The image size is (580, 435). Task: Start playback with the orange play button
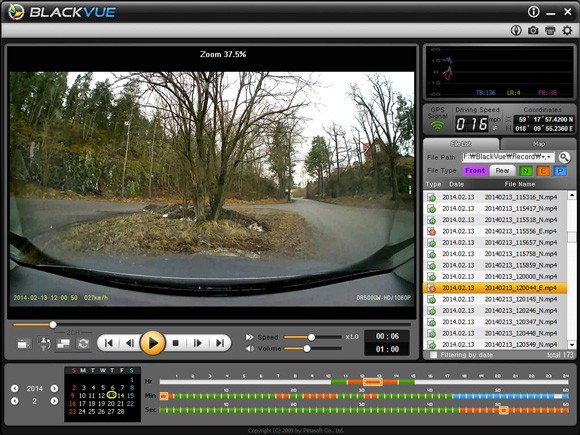(x=152, y=343)
